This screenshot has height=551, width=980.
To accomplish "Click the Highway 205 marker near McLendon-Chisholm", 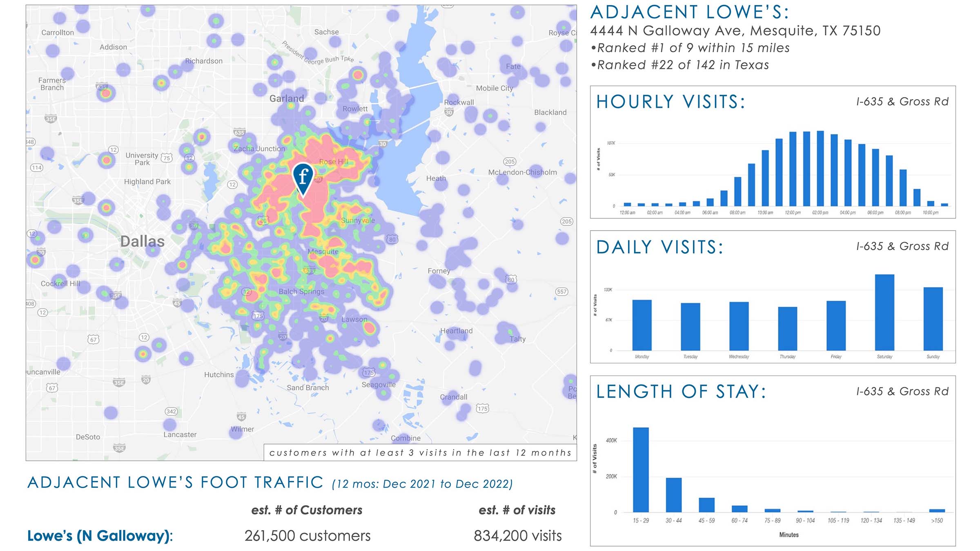I will pyautogui.click(x=510, y=162).
